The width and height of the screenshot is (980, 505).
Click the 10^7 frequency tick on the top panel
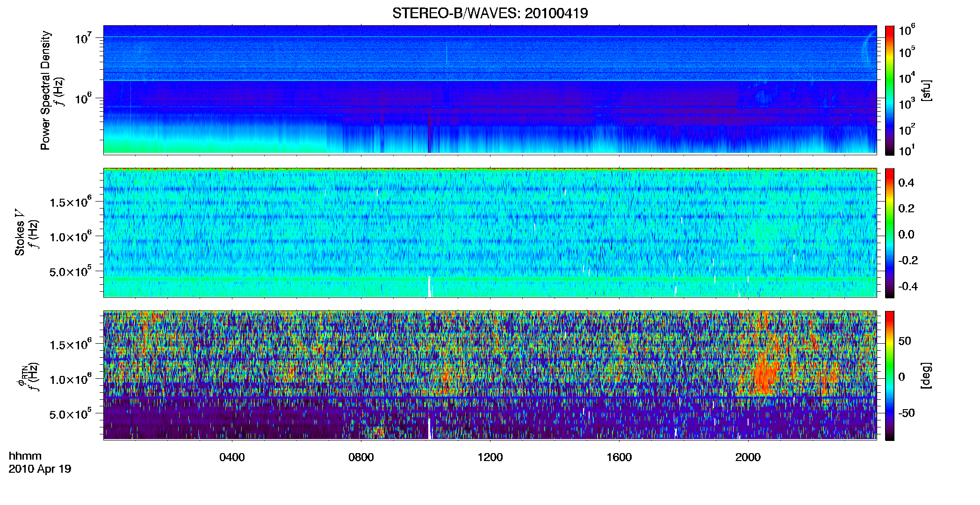[83, 38]
